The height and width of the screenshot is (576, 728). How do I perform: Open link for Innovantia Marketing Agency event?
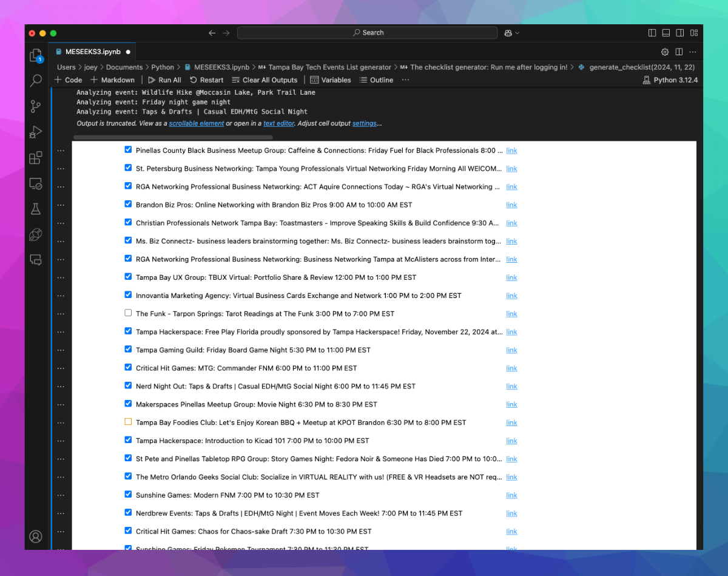tap(511, 296)
